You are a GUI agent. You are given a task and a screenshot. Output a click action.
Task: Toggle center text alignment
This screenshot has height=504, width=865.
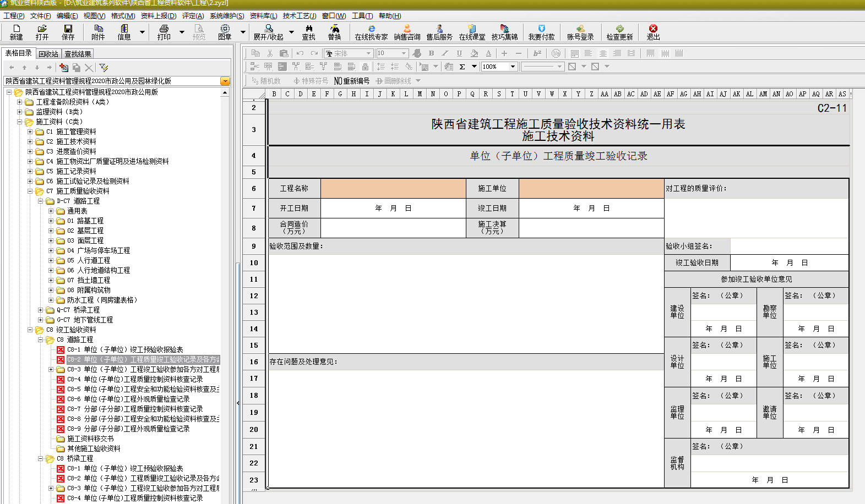603,53
